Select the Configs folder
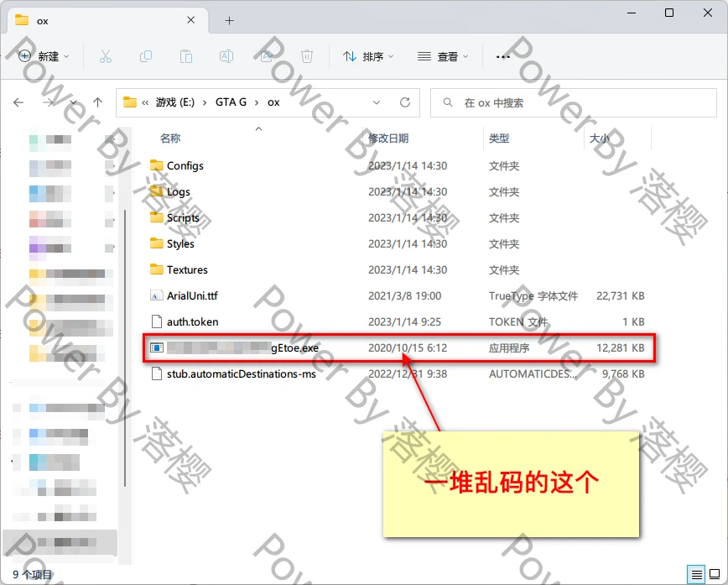The height and width of the screenshot is (585, 728). (185, 166)
